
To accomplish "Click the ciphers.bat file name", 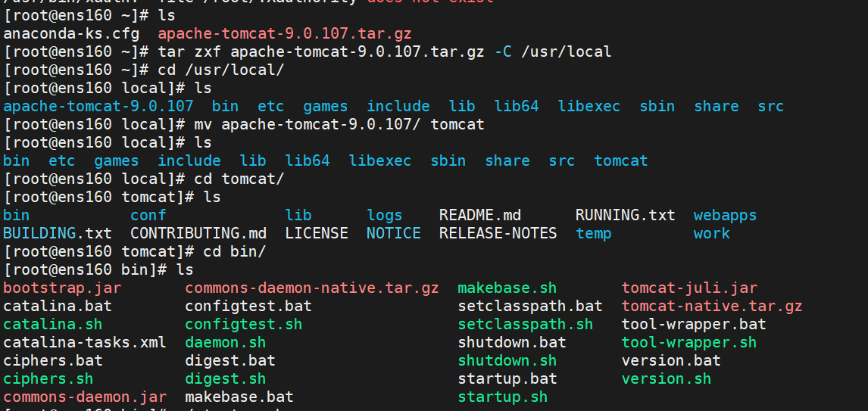I will click(52, 360).
